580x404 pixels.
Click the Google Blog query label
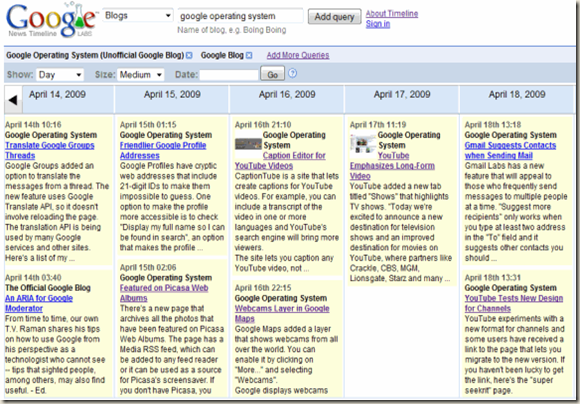(x=222, y=55)
